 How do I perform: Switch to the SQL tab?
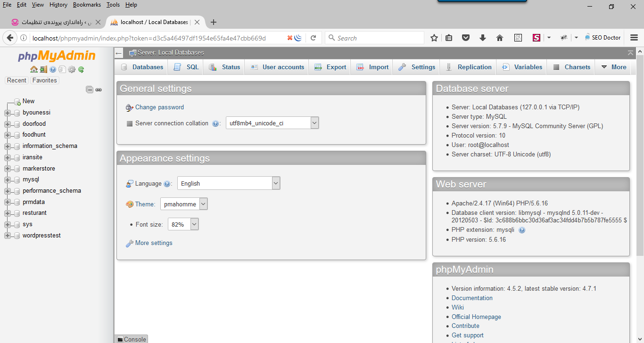pos(186,67)
